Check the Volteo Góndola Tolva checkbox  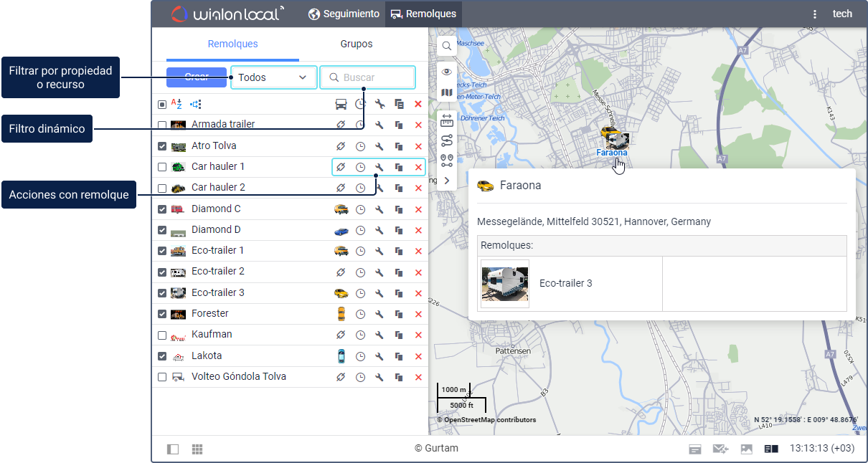click(x=162, y=377)
